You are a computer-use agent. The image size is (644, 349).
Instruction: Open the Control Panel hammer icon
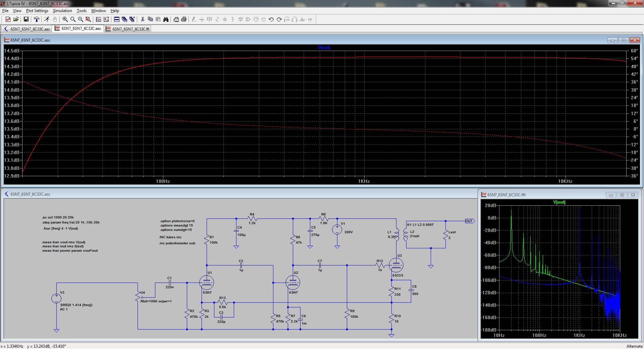(x=37, y=19)
